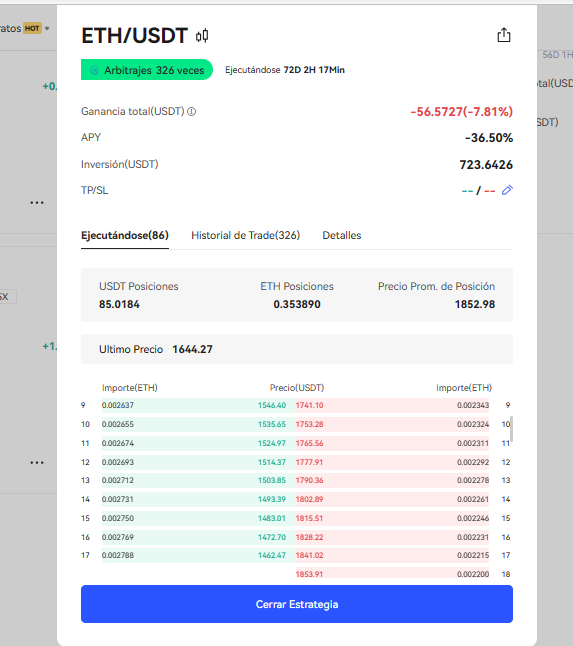573x646 pixels.
Task: Click sell price 1853.91
Action: (x=309, y=574)
